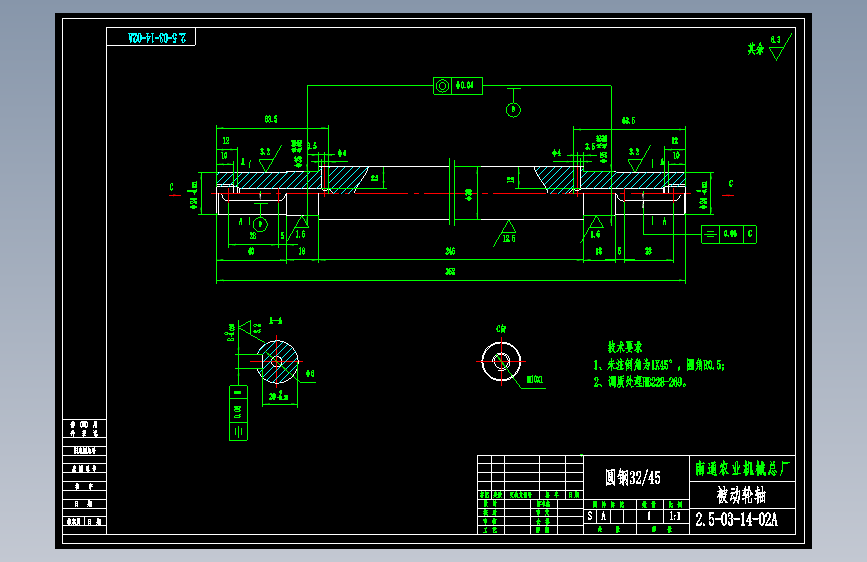Click the rotated drawing number box in the frame corner
The height and width of the screenshot is (562, 867).
click(x=151, y=37)
